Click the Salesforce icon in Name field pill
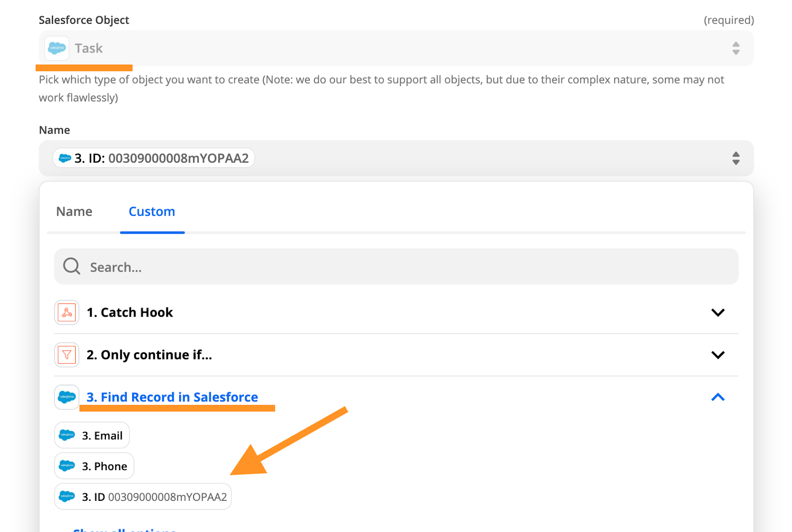This screenshot has height=532, width=792. pyautogui.click(x=65, y=158)
